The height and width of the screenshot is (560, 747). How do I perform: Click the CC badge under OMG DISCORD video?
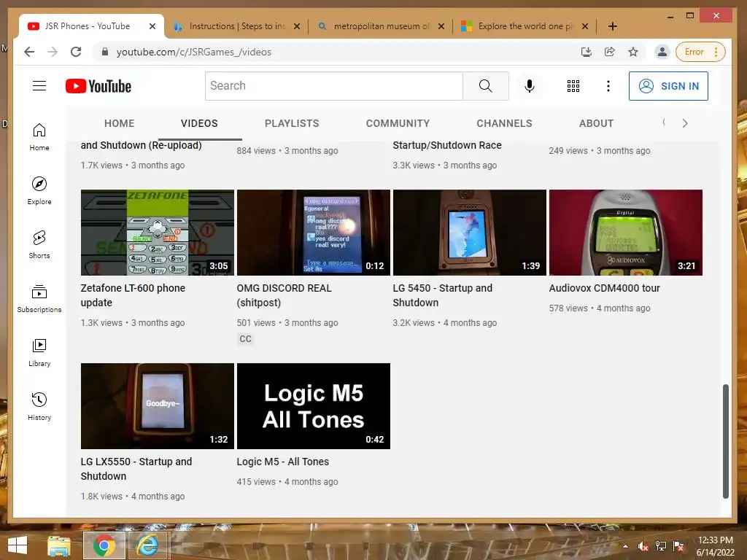coord(245,338)
